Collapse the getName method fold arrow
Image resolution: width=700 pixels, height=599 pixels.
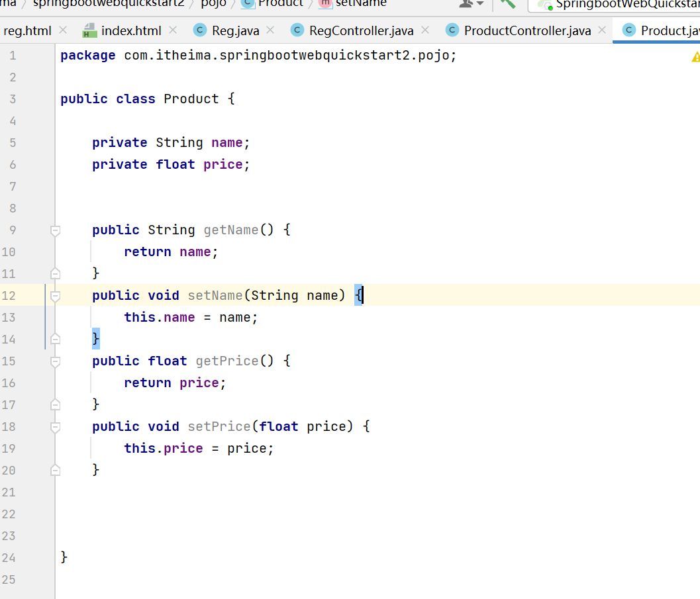56,229
